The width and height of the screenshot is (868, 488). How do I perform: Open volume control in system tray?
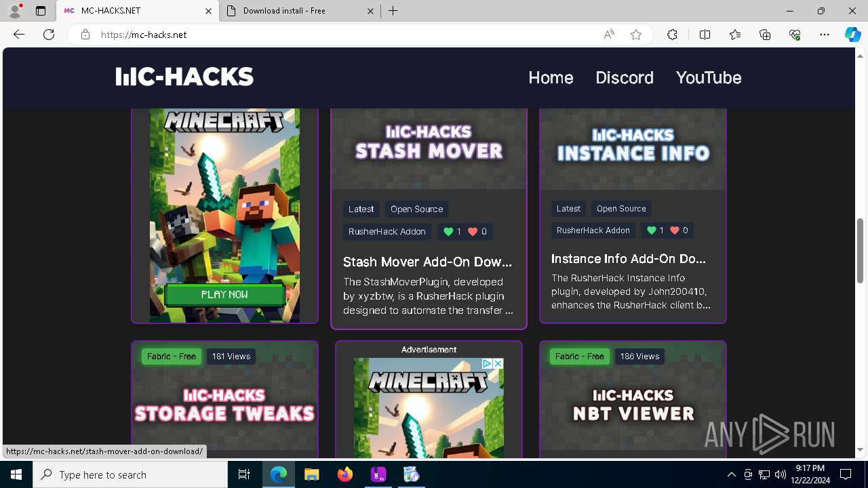coord(780,474)
